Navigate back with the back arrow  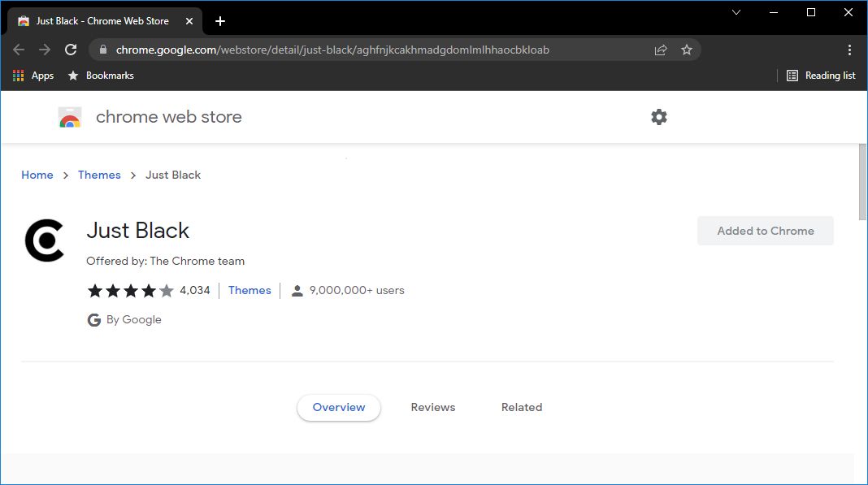tap(19, 50)
